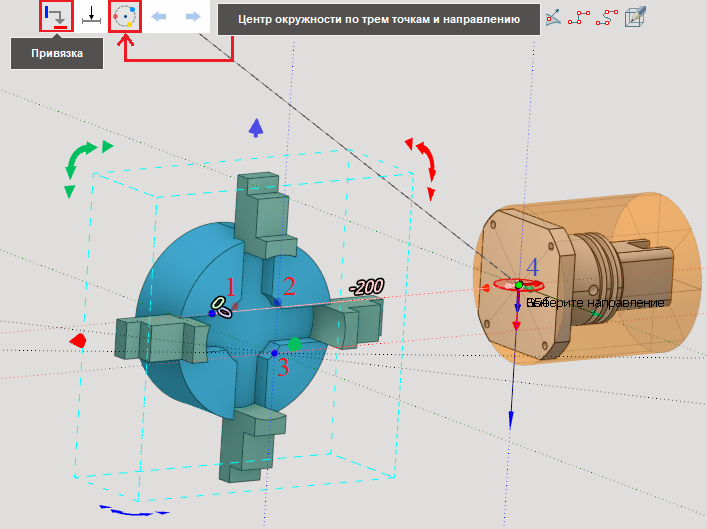Select the 3D box icon in toolbar
Viewport: 707px width, 529px height.
point(636,17)
